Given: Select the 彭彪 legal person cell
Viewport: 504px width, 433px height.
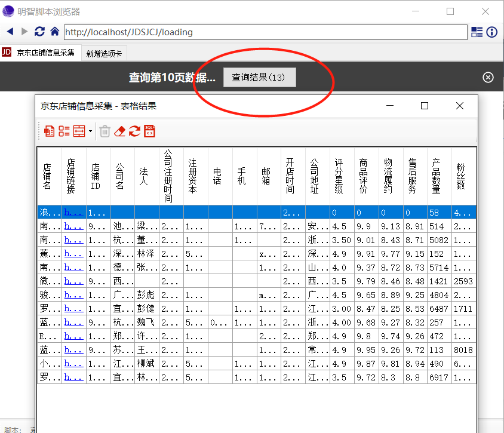Looking at the screenshot, I should (147, 295).
